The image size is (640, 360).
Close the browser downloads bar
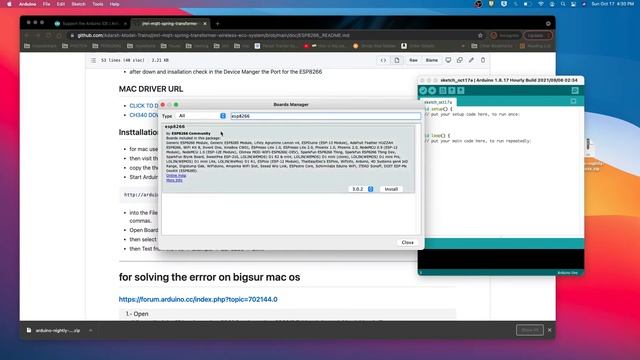pos(549,330)
